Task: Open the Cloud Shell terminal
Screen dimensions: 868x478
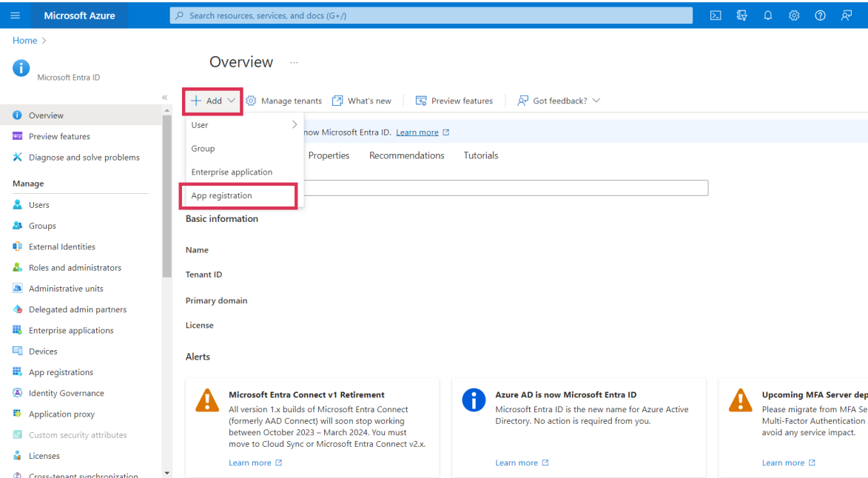Action: click(715, 15)
